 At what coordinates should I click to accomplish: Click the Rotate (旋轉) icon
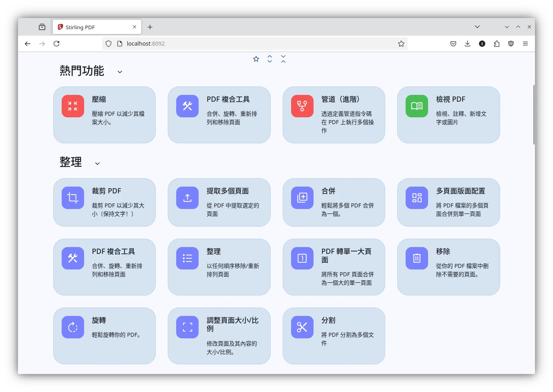coord(72,327)
